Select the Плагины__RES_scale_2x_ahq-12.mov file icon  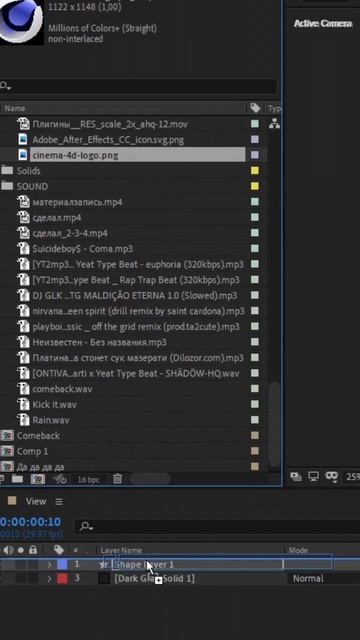coord(24,124)
